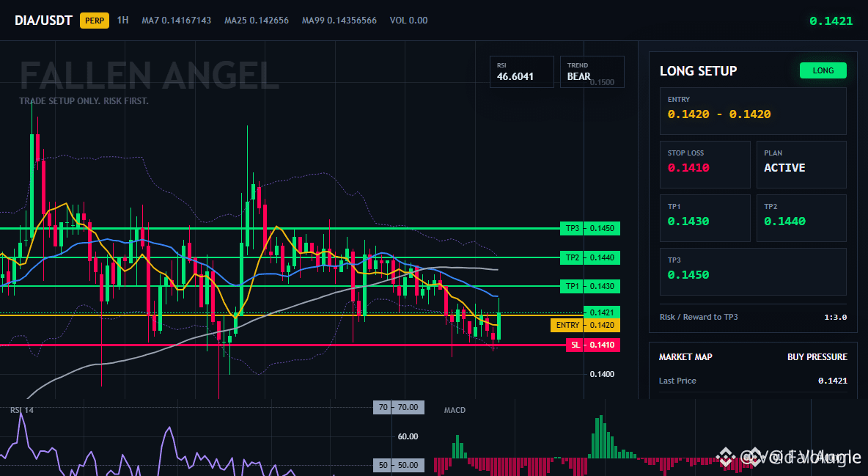This screenshot has width=868, height=476.
Task: Click the yellow ENTRY 0.1420 chart tag
Action: point(585,325)
